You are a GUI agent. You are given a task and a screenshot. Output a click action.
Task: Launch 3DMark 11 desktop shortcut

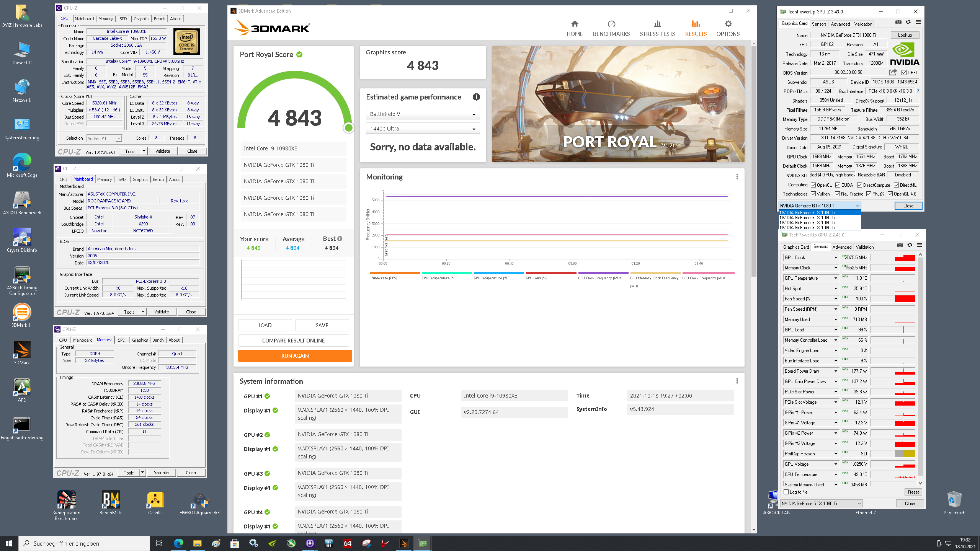[22, 315]
